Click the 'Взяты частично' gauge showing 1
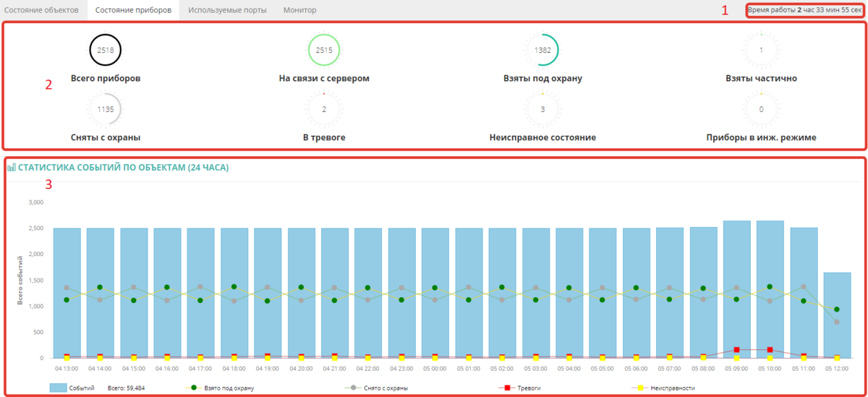The width and height of the screenshot is (868, 397). pos(761,50)
